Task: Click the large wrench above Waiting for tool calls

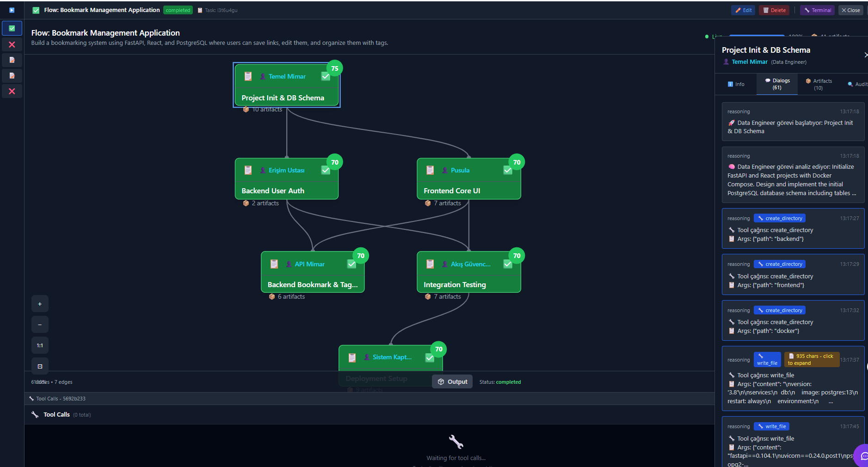Action: 456,442
